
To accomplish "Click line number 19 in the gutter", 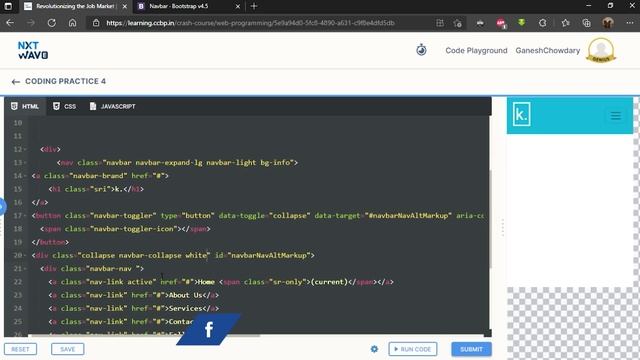I will [x=18, y=242].
